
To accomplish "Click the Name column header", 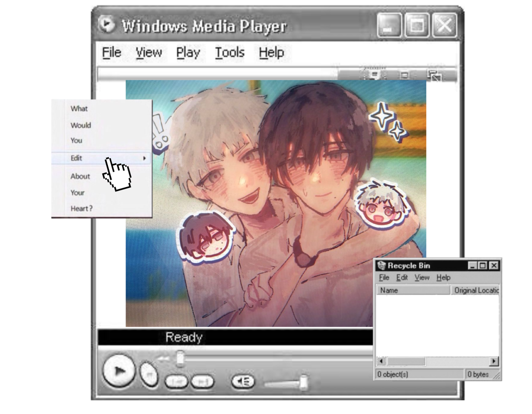I will coord(413,290).
